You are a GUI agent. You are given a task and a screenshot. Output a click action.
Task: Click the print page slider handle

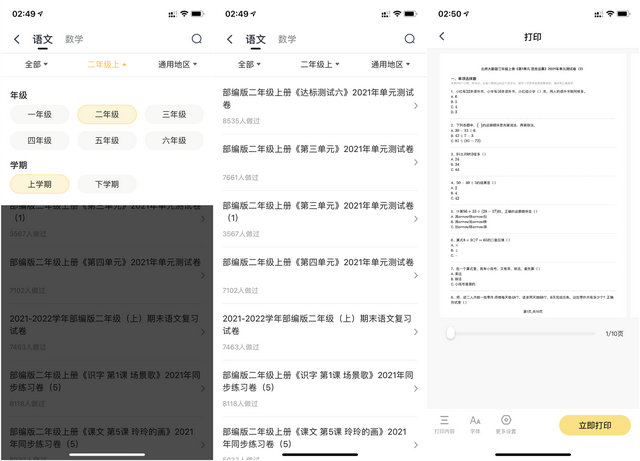451,333
